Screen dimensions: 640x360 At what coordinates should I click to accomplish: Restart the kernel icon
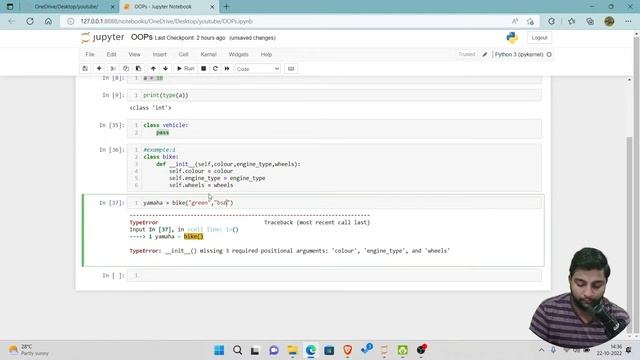[x=215, y=69]
